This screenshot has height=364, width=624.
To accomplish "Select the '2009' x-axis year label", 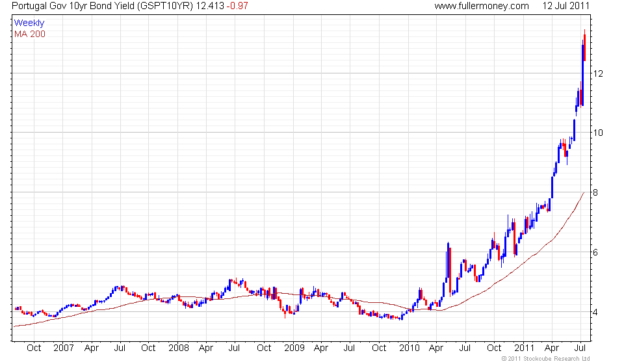I will 294,348.
